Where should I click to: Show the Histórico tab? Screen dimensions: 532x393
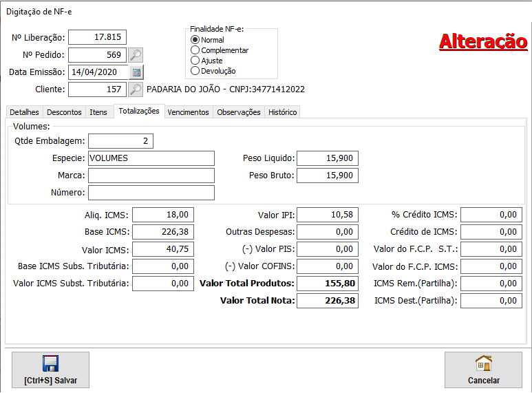pos(282,112)
